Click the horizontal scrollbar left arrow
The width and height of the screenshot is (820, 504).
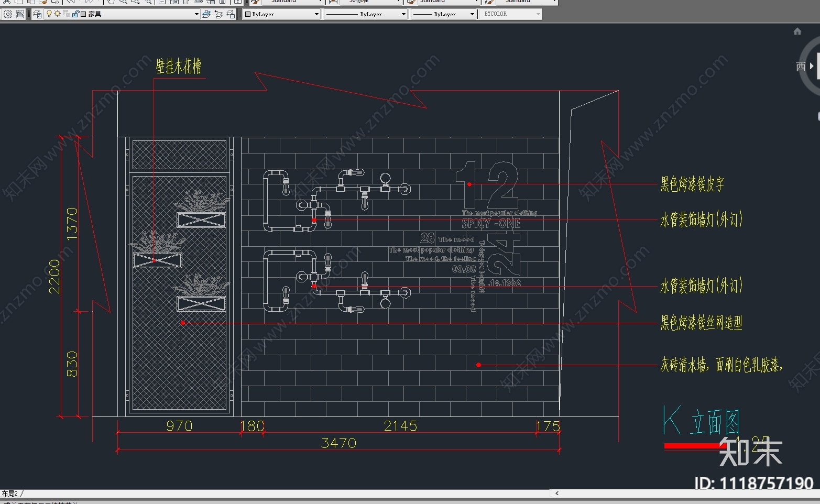pos(557,493)
